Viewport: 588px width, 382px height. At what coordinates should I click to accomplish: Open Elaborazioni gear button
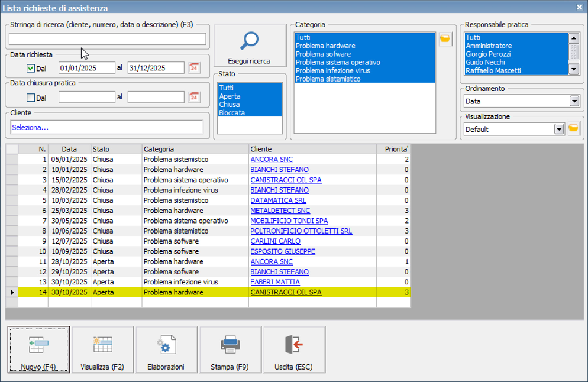pyautogui.click(x=166, y=351)
